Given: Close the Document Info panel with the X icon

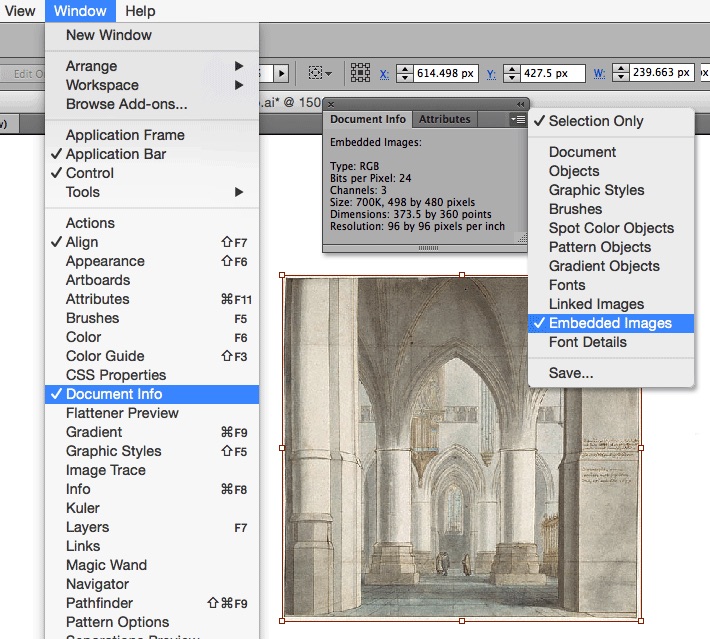Looking at the screenshot, I should pyautogui.click(x=331, y=103).
